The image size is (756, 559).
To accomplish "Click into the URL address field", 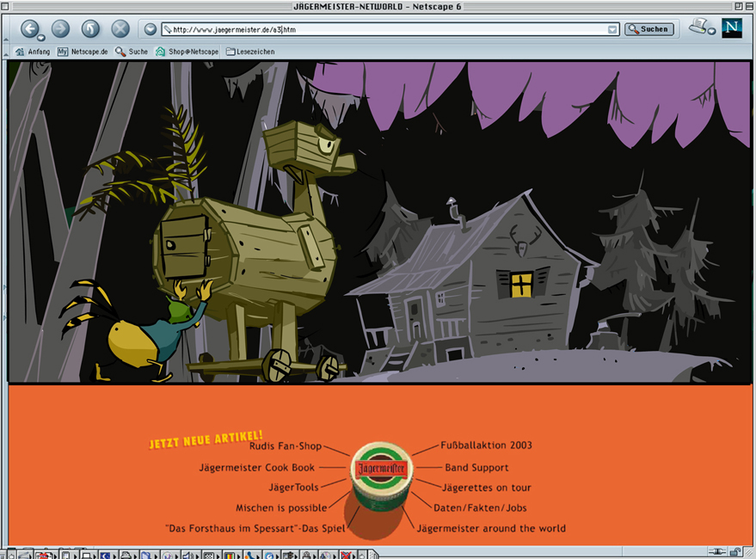I will [390, 29].
